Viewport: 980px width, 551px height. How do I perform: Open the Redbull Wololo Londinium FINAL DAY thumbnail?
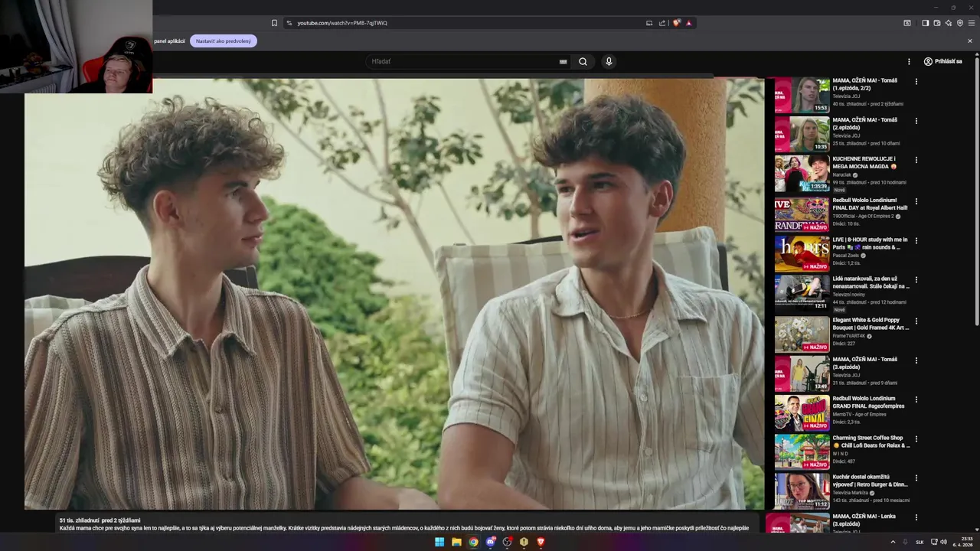802,214
